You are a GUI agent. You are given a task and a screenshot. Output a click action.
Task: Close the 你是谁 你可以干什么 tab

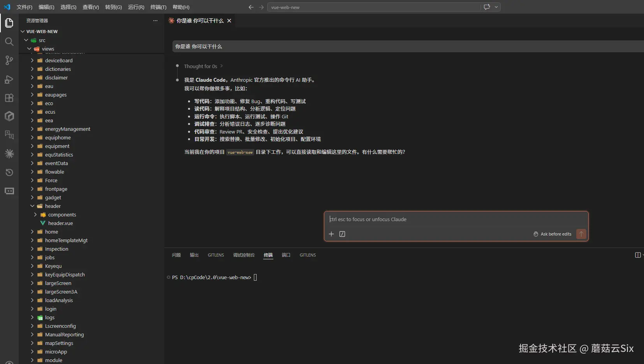(229, 21)
